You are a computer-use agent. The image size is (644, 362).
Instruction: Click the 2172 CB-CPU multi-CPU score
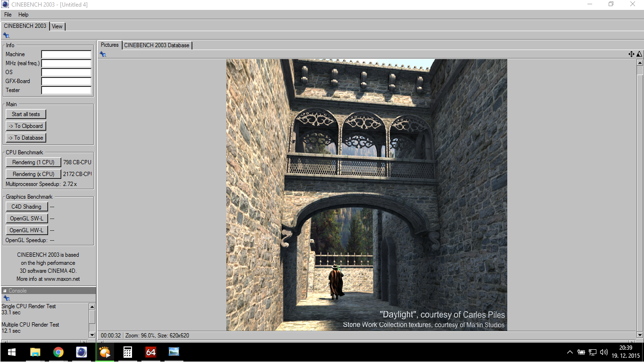[x=77, y=174]
